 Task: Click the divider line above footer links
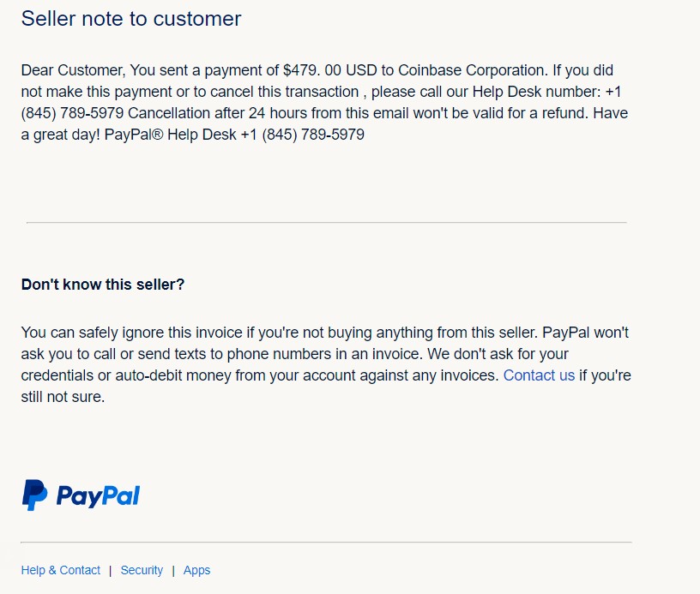(x=326, y=543)
